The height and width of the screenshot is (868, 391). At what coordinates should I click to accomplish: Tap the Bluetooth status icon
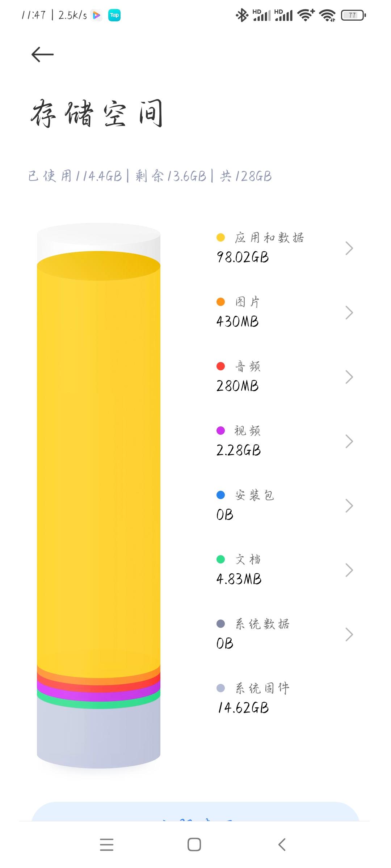coord(242,15)
